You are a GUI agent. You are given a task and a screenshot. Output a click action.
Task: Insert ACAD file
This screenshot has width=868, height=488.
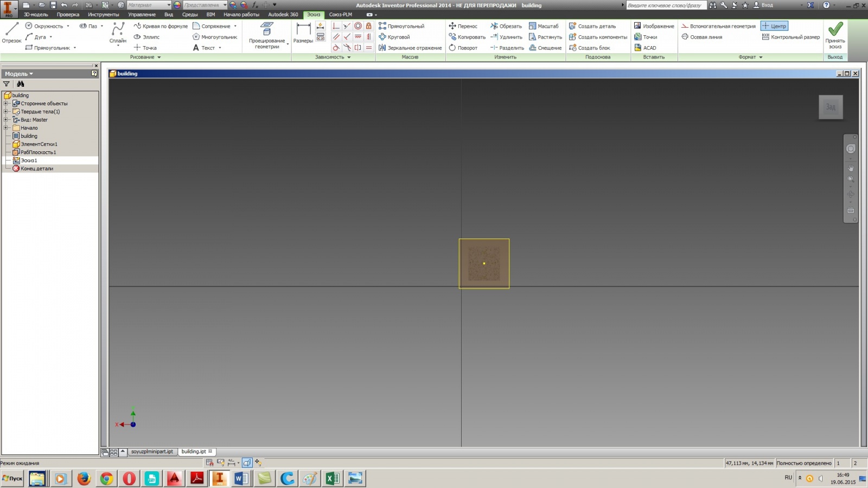coord(645,48)
